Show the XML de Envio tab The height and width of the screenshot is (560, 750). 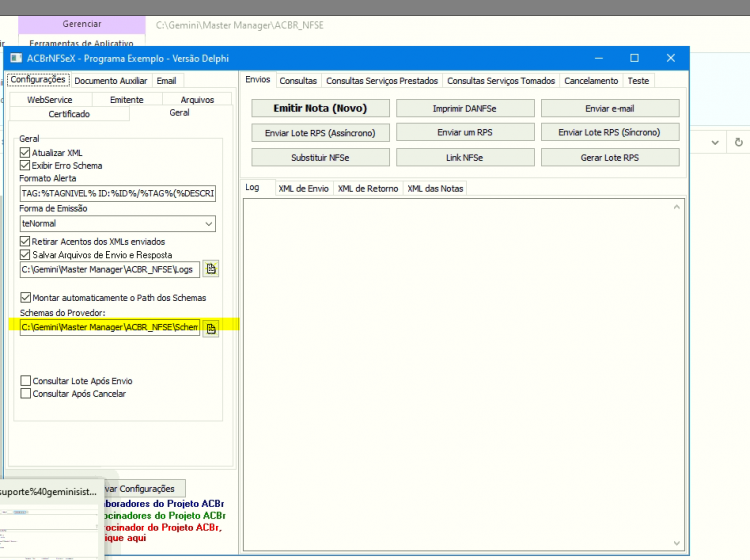(x=303, y=188)
